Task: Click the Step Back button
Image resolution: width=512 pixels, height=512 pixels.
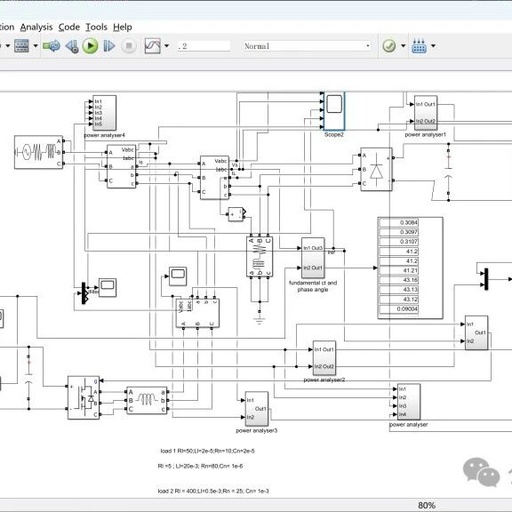Action: [x=72, y=46]
